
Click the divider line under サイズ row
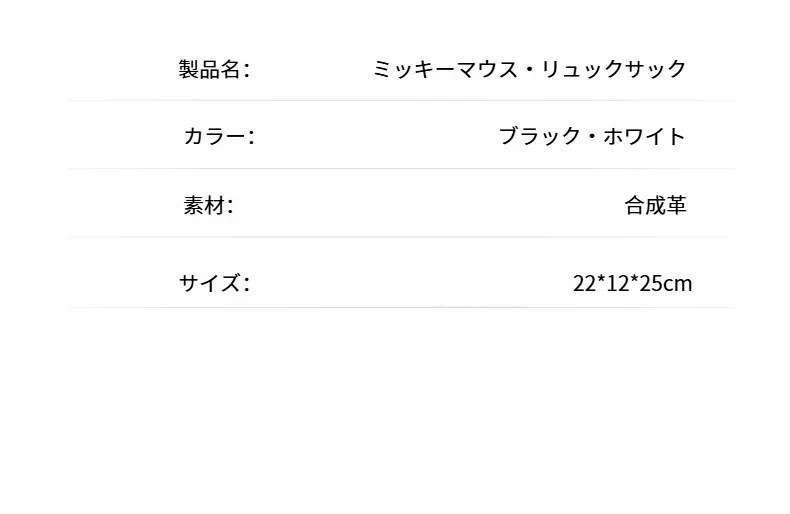point(402,307)
